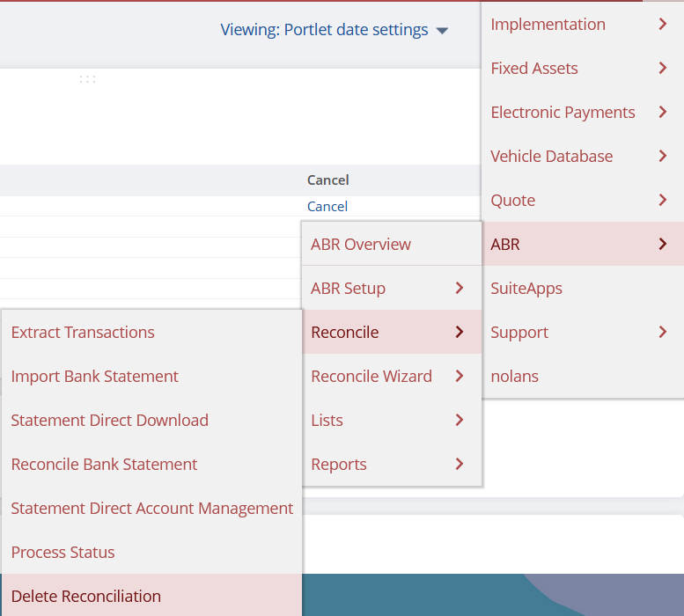684x616 pixels.
Task: Grab the portlet drag handle dots
Action: [87, 79]
